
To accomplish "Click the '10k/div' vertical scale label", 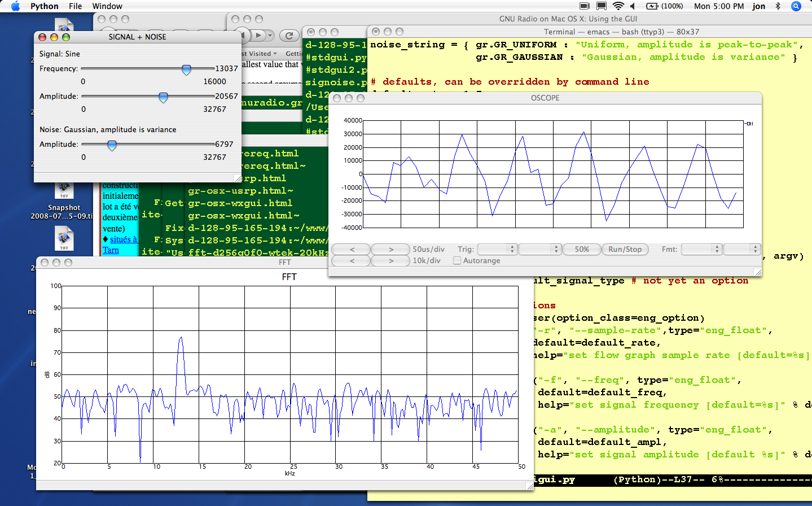I will [427, 260].
